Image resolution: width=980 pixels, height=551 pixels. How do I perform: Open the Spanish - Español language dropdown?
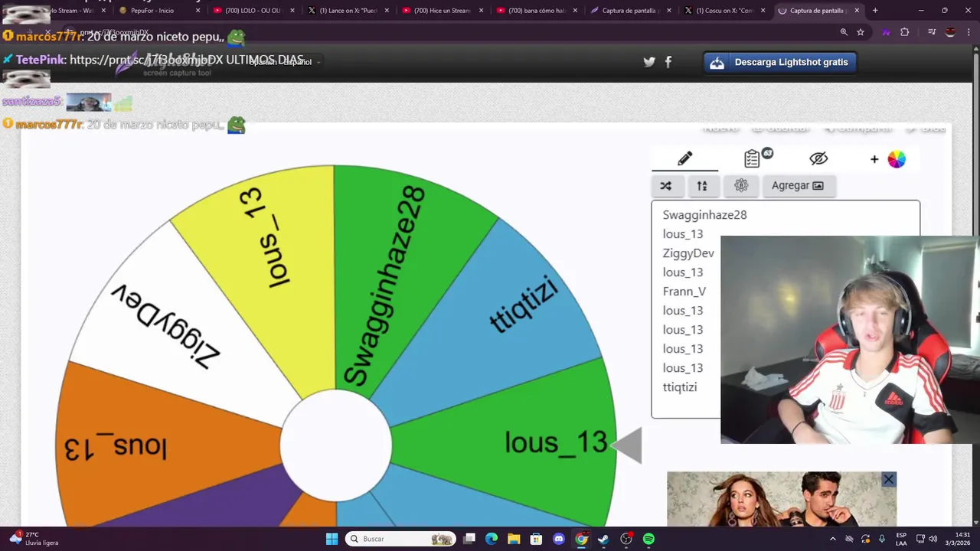point(285,62)
